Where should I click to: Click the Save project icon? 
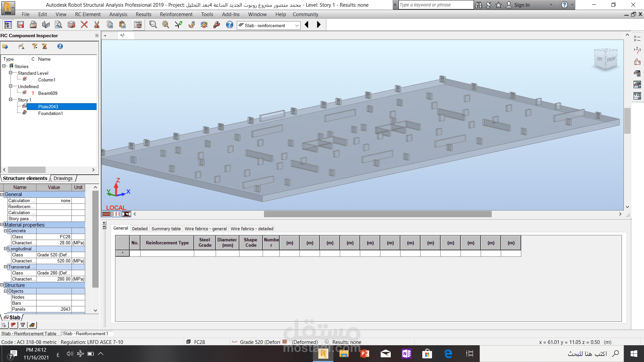click(x=20, y=25)
